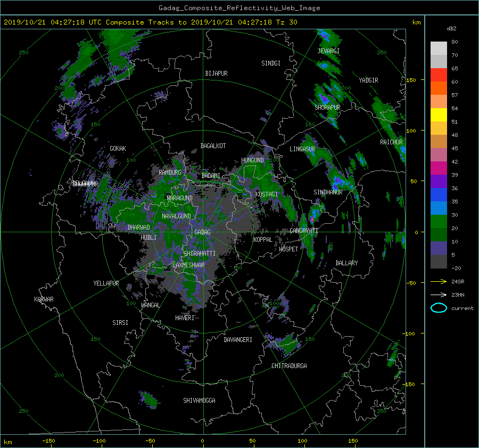Click the NAVALGUND city label
Screen dimensions: 479x448
(x=176, y=216)
